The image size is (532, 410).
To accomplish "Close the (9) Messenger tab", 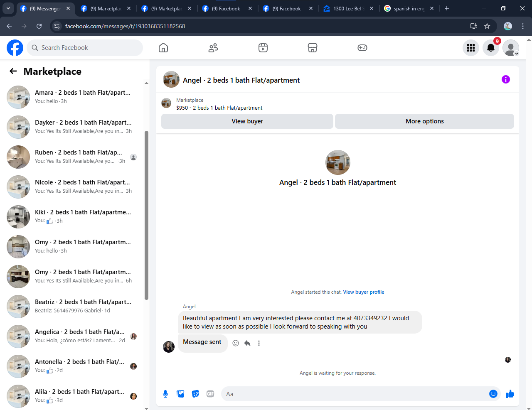I will click(68, 8).
